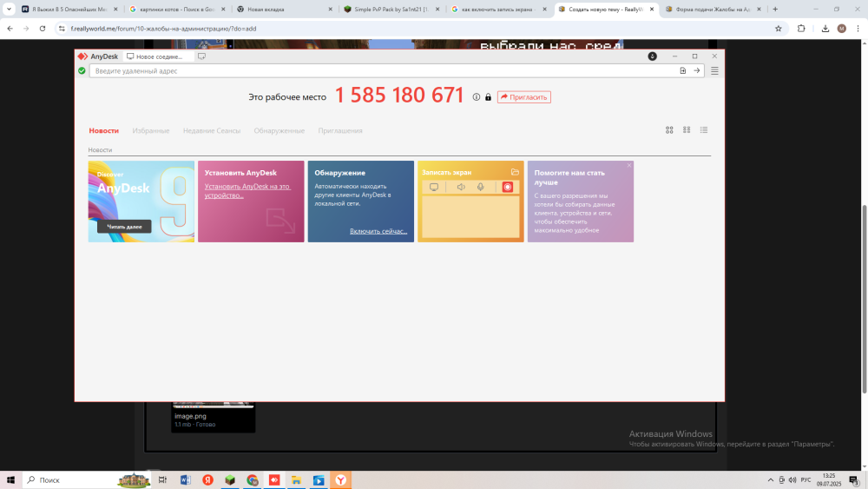868x489 pixels.
Task: Open the notification center icon
Action: 854,480
